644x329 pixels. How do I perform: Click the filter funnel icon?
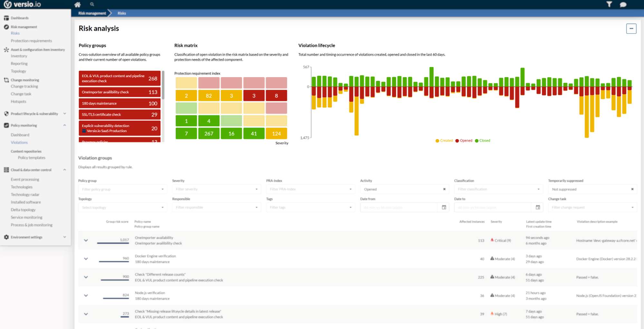coord(609,4)
